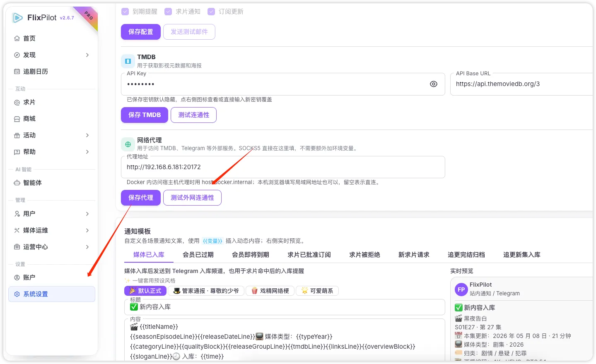This screenshot has width=596, height=364.
Task: Choose the 可爱萌系 preset style
Action: point(317,291)
